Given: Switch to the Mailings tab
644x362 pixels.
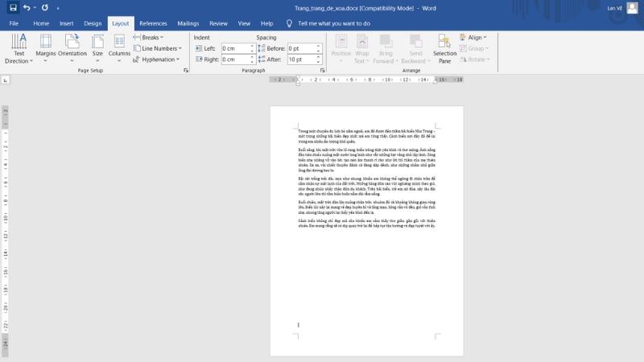Looking at the screenshot, I should click(x=188, y=23).
